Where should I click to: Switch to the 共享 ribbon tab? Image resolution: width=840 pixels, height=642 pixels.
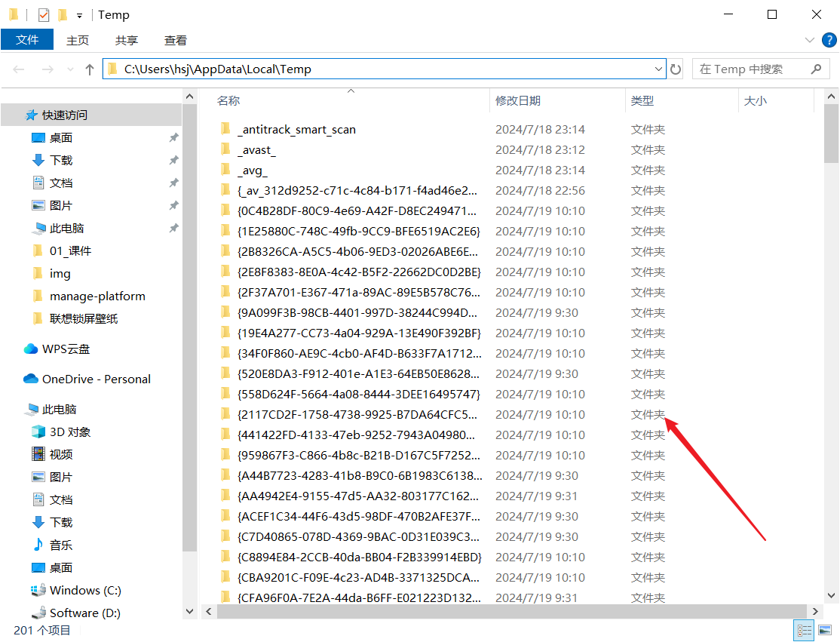click(x=127, y=40)
